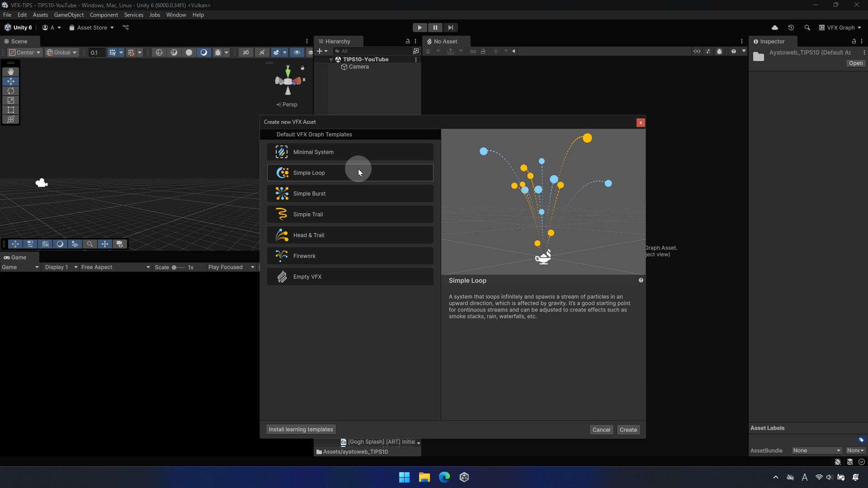Image resolution: width=868 pixels, height=488 pixels.
Task: Select the Rect transform tool
Action: coord(11,110)
